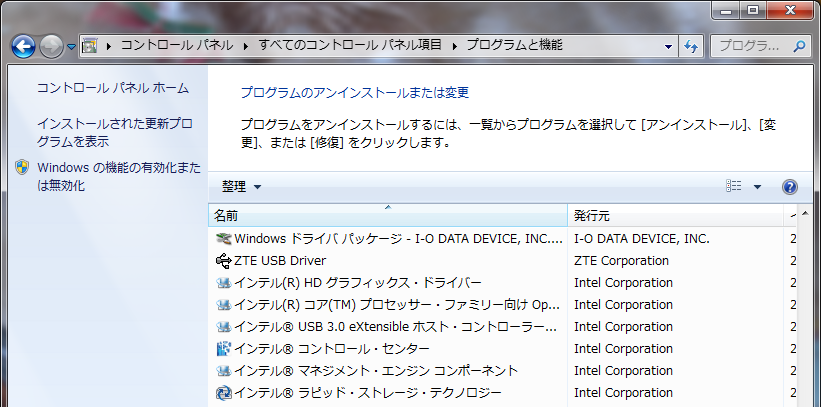Screen dimensions: 821x407
Task: Select インテル® マネジメント・エンジン コンポーネント entry
Action: 376,371
